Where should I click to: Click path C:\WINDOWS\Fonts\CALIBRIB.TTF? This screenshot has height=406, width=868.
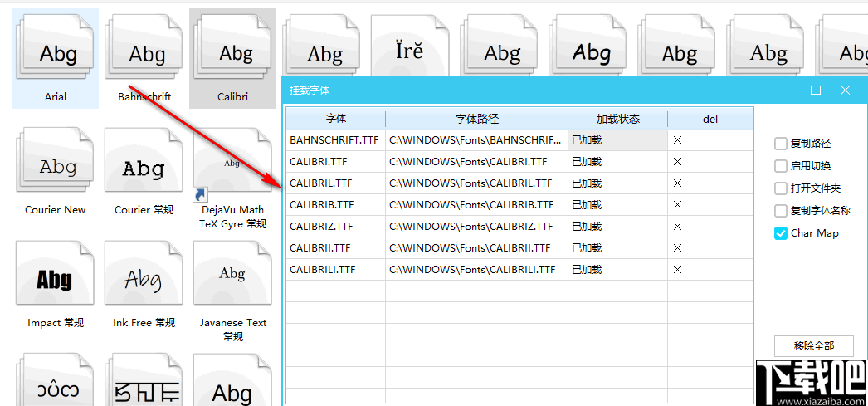pyautogui.click(x=477, y=205)
